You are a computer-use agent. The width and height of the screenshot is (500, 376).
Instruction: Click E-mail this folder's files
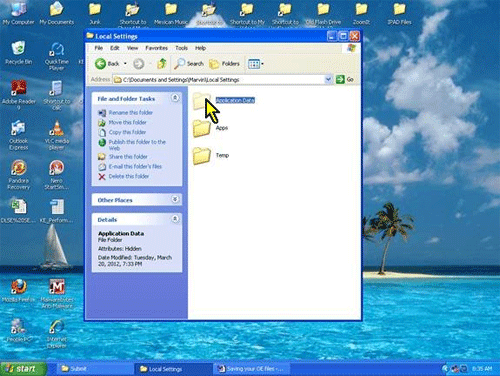click(x=135, y=166)
